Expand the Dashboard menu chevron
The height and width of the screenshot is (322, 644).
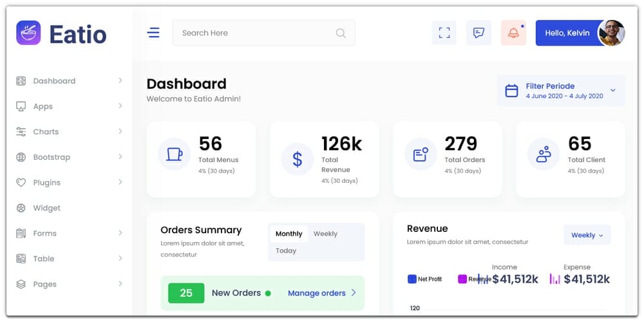(x=120, y=80)
